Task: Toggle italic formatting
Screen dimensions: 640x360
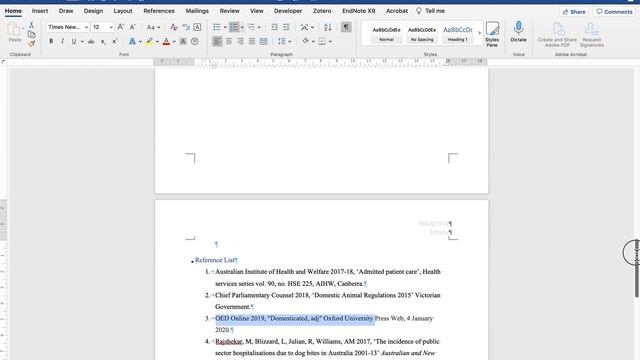Action: [x=62, y=41]
